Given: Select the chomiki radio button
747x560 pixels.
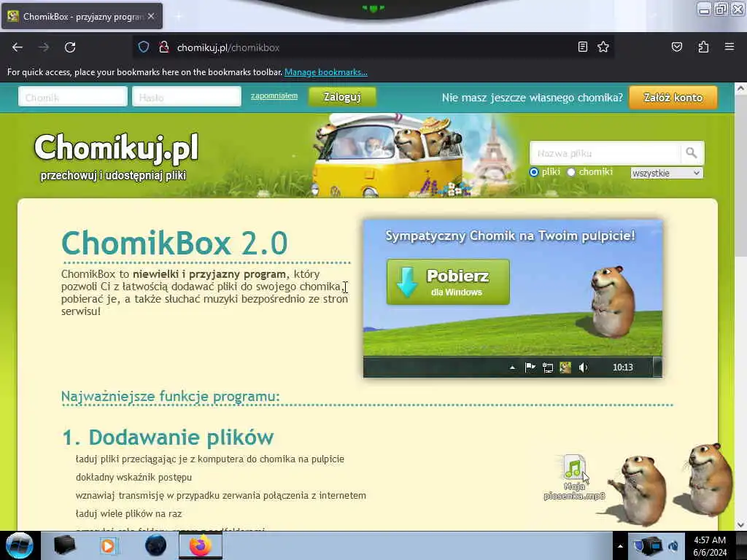Looking at the screenshot, I should click(571, 172).
